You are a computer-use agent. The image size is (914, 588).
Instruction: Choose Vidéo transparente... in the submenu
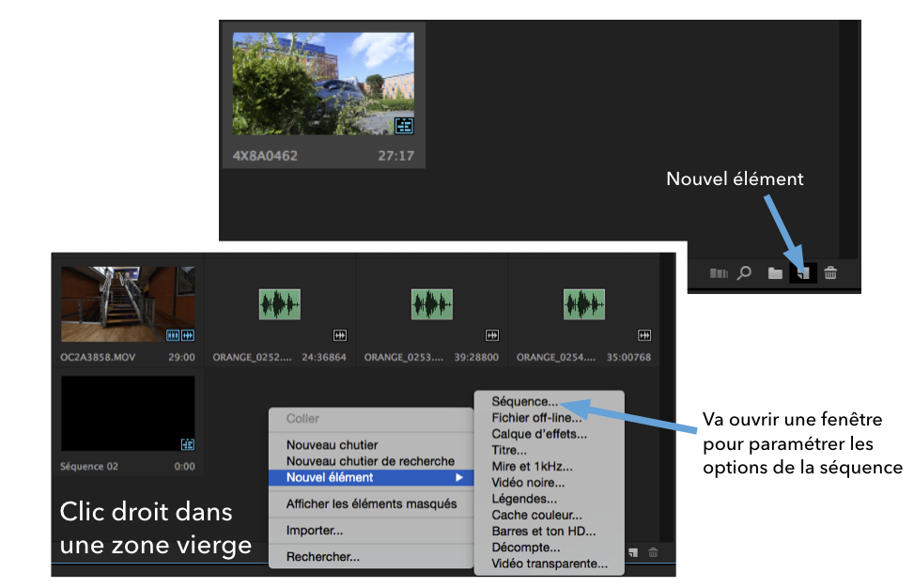(x=550, y=564)
